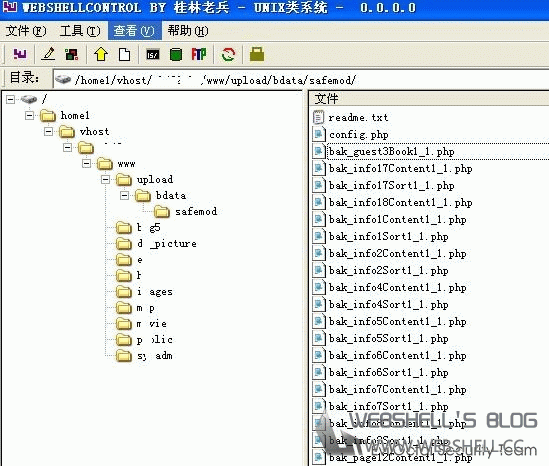Open the 帮助(H) menu
Screen dimensions: 549x466
pos(188,31)
